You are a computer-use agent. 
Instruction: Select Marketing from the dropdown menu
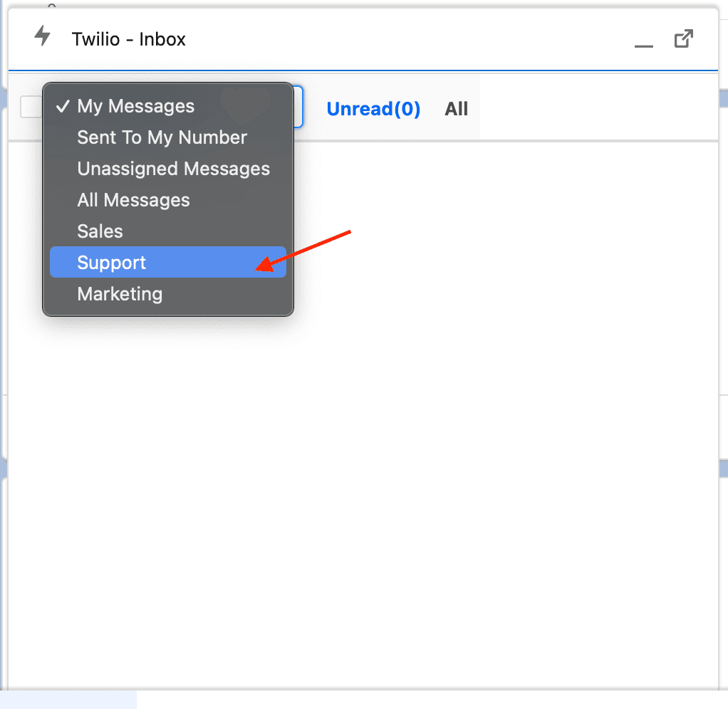[120, 293]
